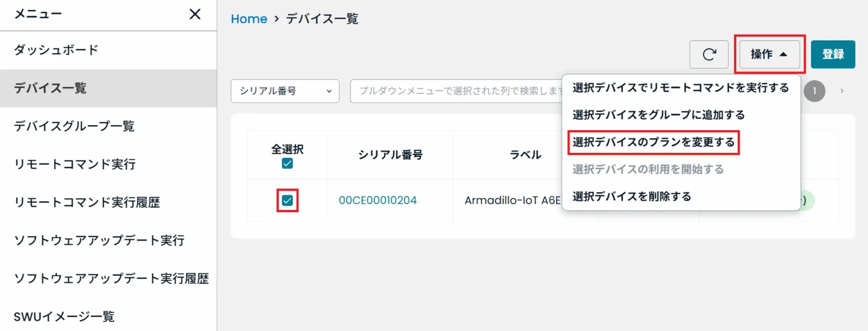868x331 pixels.
Task: Open the シリアル番号 search column selector
Action: click(285, 91)
